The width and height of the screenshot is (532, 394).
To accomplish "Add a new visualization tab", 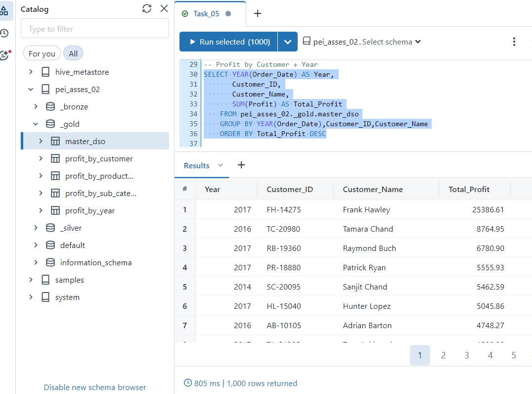I will click(241, 165).
